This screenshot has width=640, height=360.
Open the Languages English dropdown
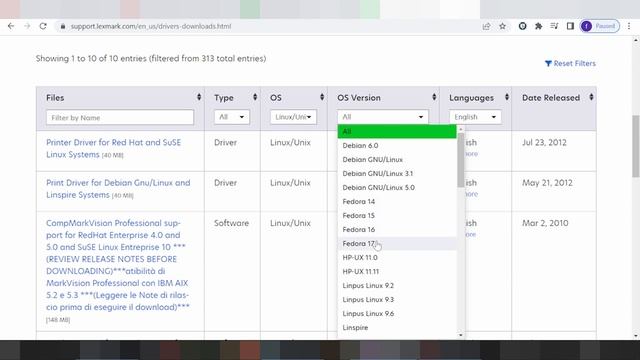point(475,117)
